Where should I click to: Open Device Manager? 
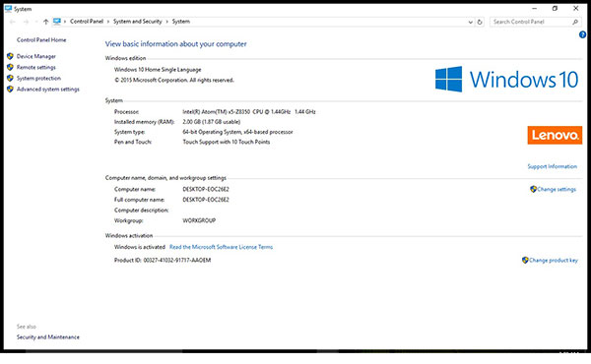(36, 56)
